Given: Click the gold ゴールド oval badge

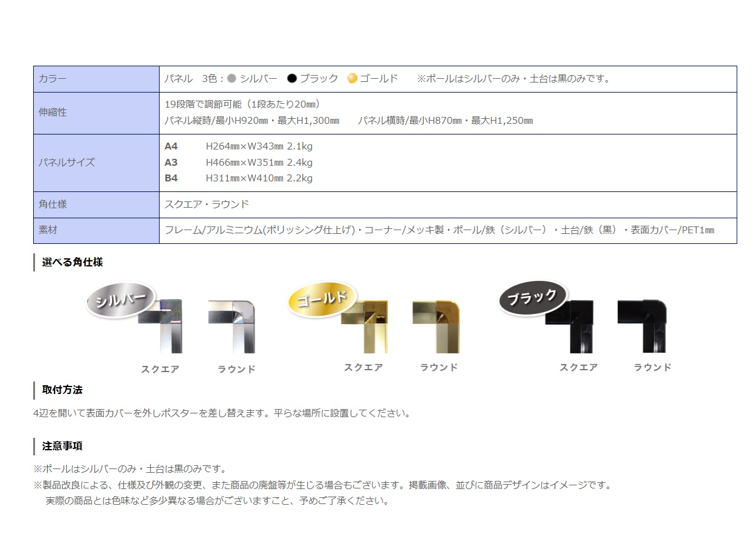Looking at the screenshot, I should point(322,300).
